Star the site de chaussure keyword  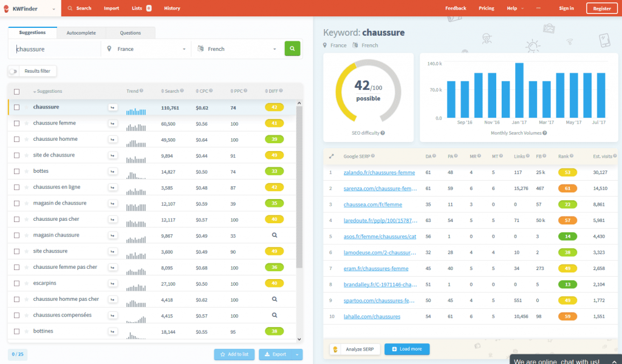(x=27, y=155)
